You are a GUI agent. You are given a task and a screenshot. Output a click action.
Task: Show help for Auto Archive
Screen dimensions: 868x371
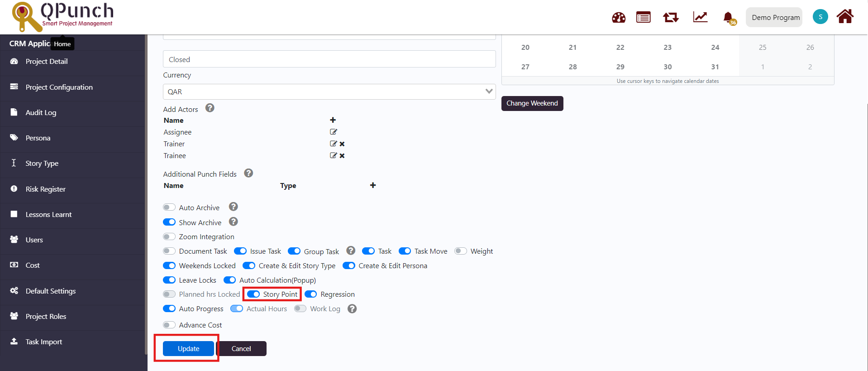(x=234, y=207)
